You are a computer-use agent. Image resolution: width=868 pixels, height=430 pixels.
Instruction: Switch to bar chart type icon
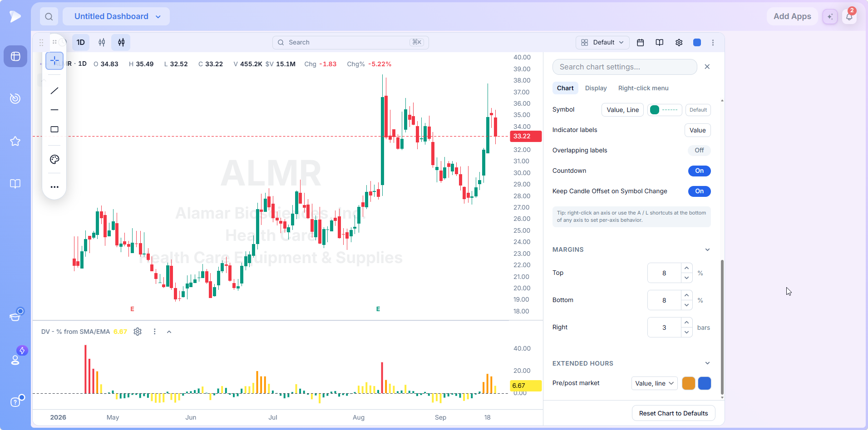(102, 42)
